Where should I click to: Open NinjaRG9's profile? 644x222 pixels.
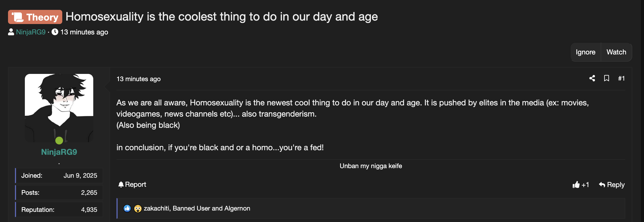59,152
